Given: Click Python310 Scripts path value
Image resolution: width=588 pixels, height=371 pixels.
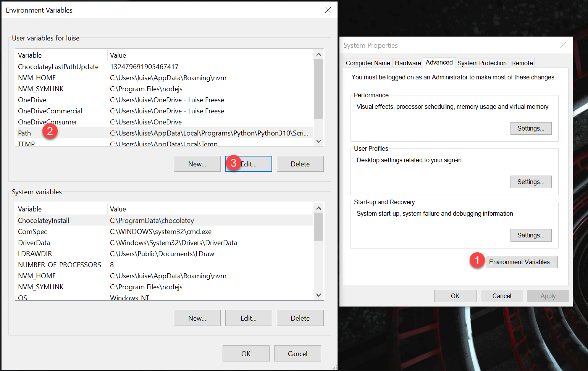Looking at the screenshot, I should [x=209, y=133].
